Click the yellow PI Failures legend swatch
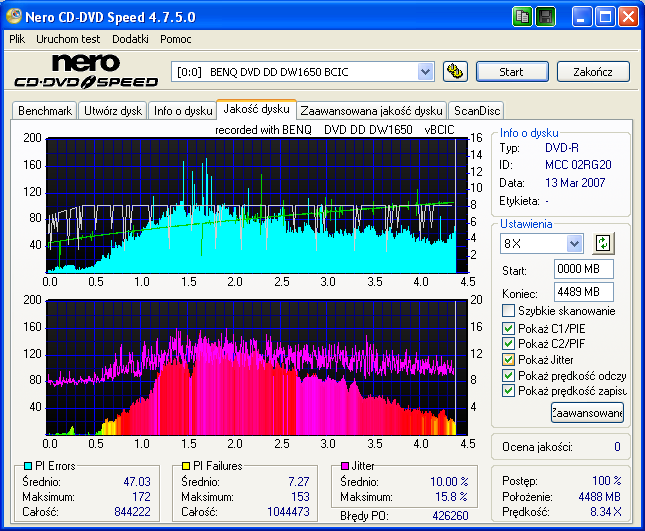Image resolution: width=645 pixels, height=531 pixels. [186, 466]
